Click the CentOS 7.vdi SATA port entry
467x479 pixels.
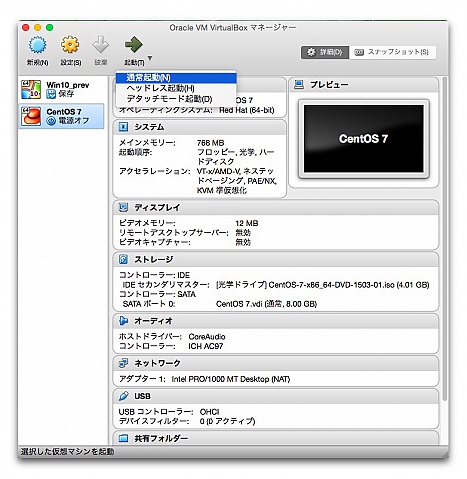point(266,304)
